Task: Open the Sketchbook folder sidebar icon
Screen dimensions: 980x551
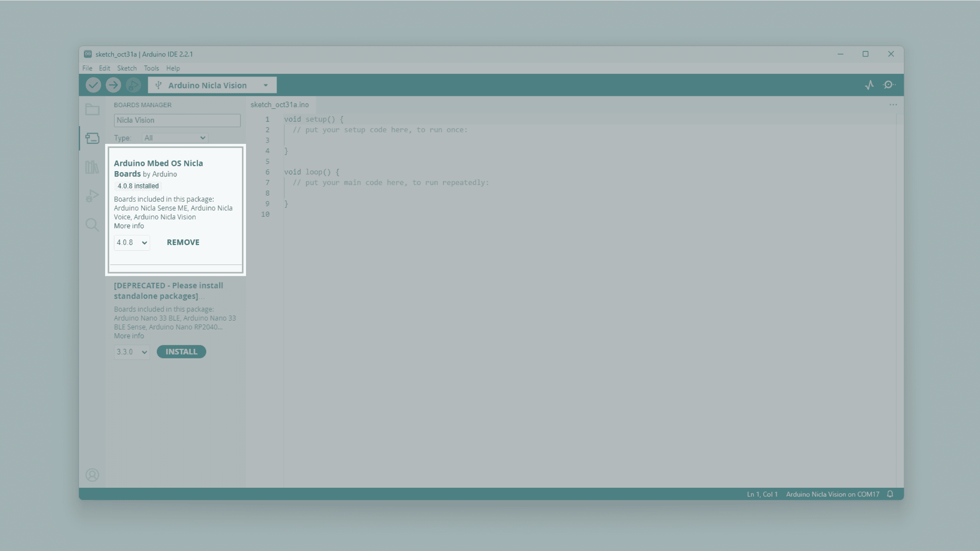Action: [x=92, y=110]
